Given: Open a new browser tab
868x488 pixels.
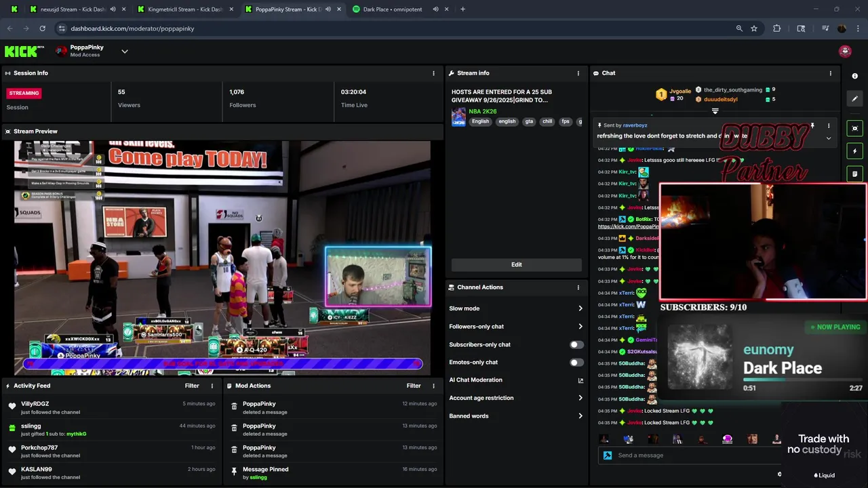Looking at the screenshot, I should (462, 9).
